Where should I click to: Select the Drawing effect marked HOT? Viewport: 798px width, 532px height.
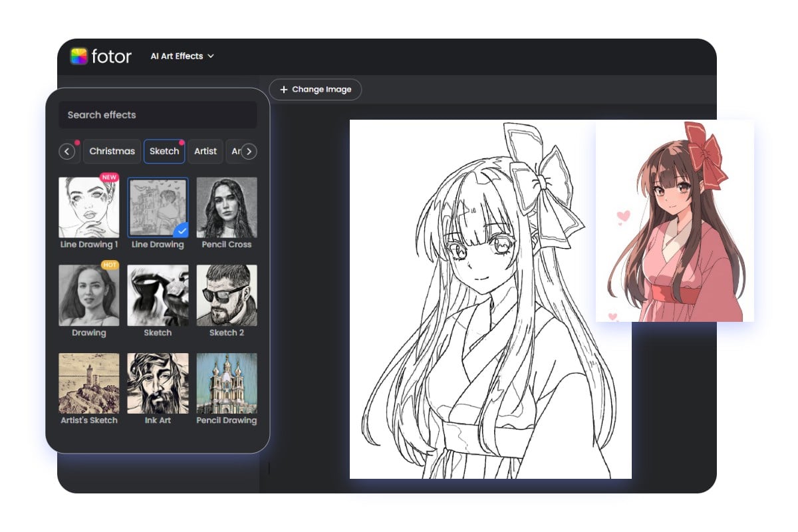pyautogui.click(x=88, y=295)
